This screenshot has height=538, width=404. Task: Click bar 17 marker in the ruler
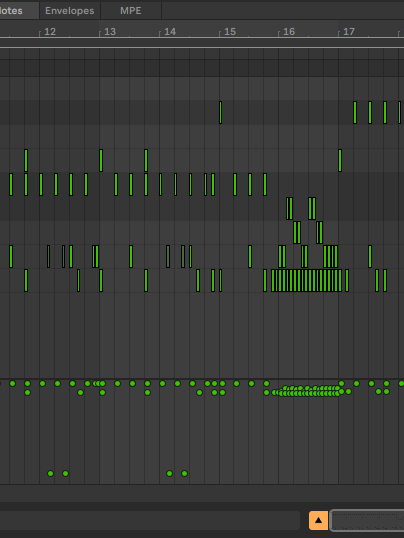click(349, 32)
